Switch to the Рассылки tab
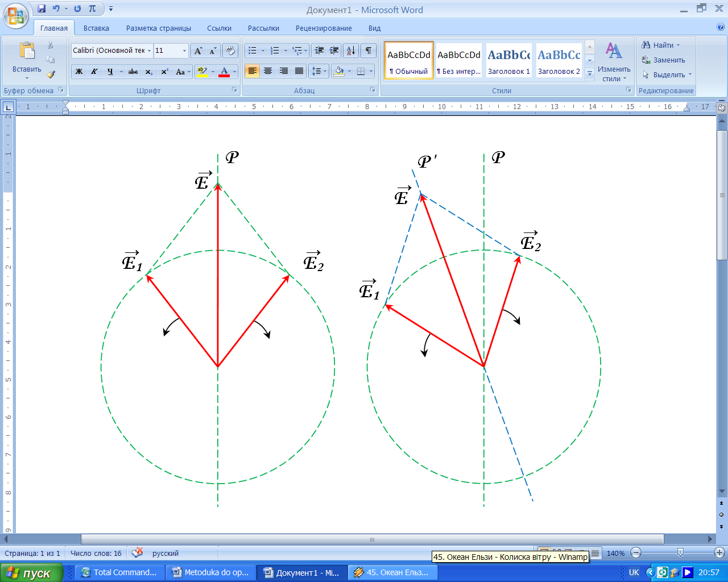Screen dimensions: 728x582 point(264,28)
